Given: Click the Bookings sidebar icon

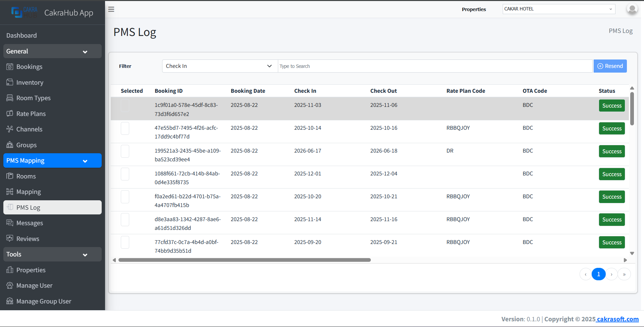Looking at the screenshot, I should point(10,67).
